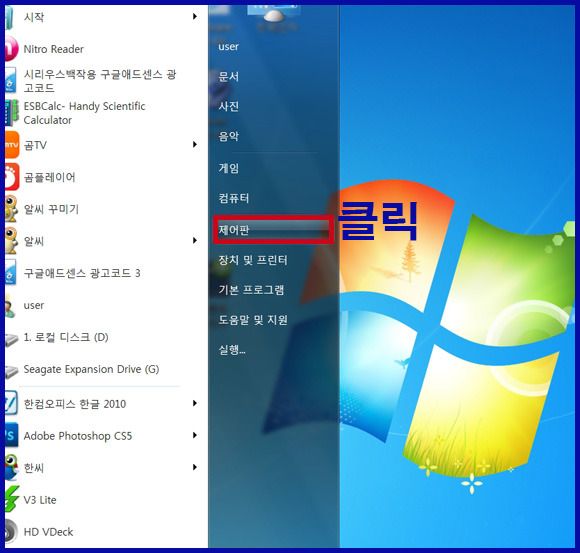The width and height of the screenshot is (580, 553).
Task: Select the HD VDeck label
Action: coord(48,532)
